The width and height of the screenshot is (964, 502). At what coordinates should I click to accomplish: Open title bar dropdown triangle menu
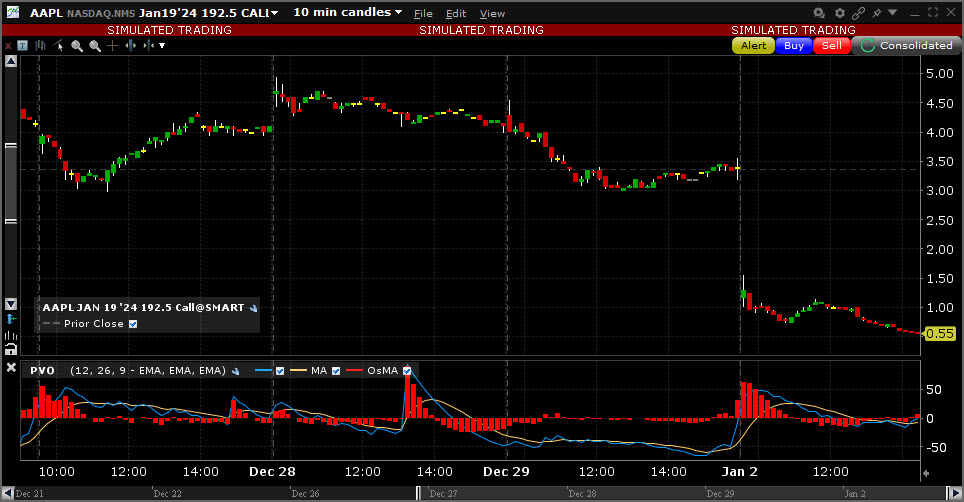[x=893, y=12]
